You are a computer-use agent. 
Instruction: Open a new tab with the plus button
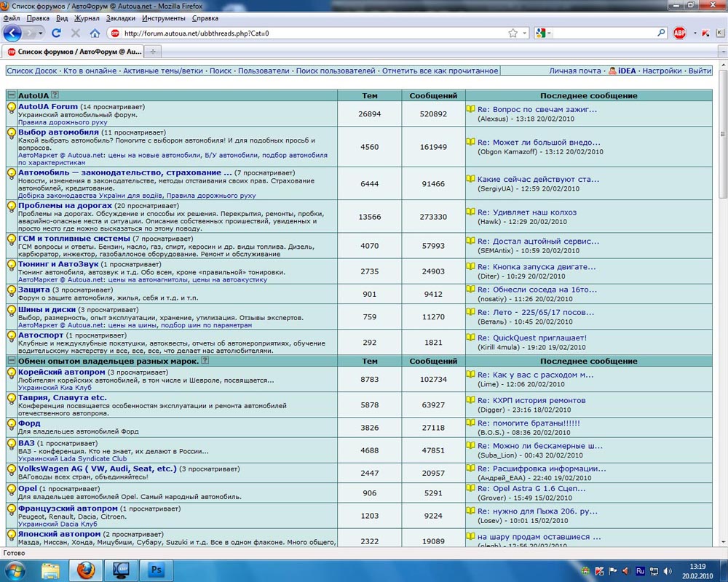tap(153, 52)
